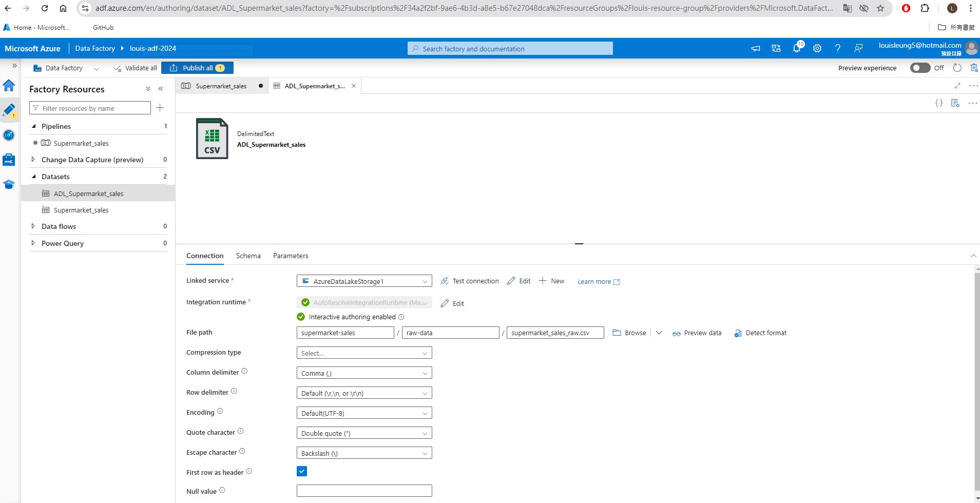
Task: Click the refresh icon near Preview experience
Action: point(957,67)
